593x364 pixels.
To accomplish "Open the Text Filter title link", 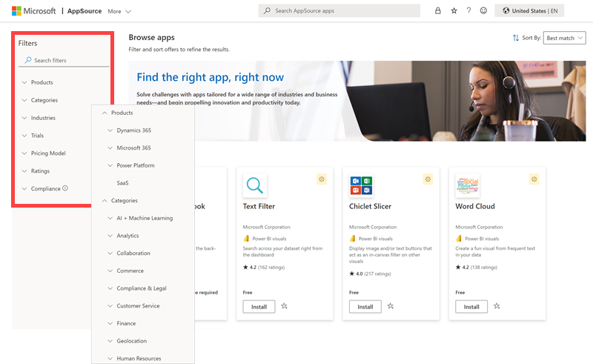I will (x=259, y=206).
